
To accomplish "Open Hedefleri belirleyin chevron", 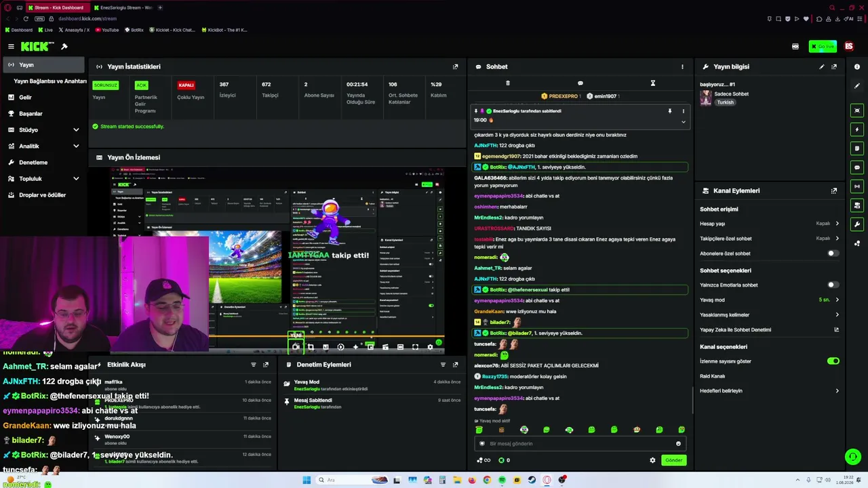I will (x=837, y=391).
